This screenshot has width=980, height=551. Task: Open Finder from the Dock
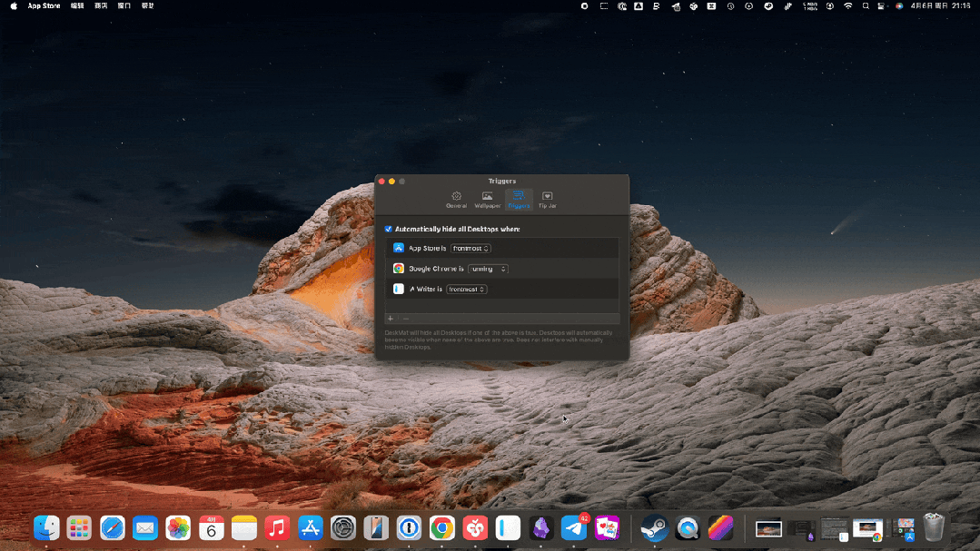pos(46,528)
